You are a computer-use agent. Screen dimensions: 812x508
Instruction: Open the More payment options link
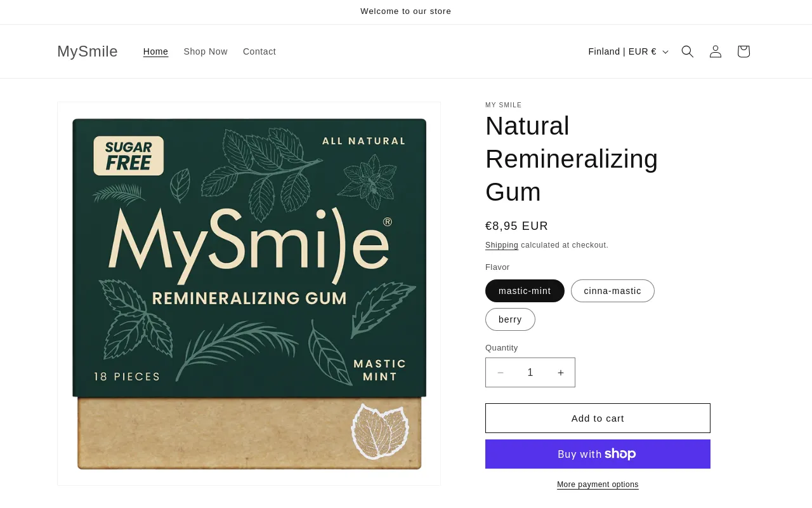pos(598,485)
